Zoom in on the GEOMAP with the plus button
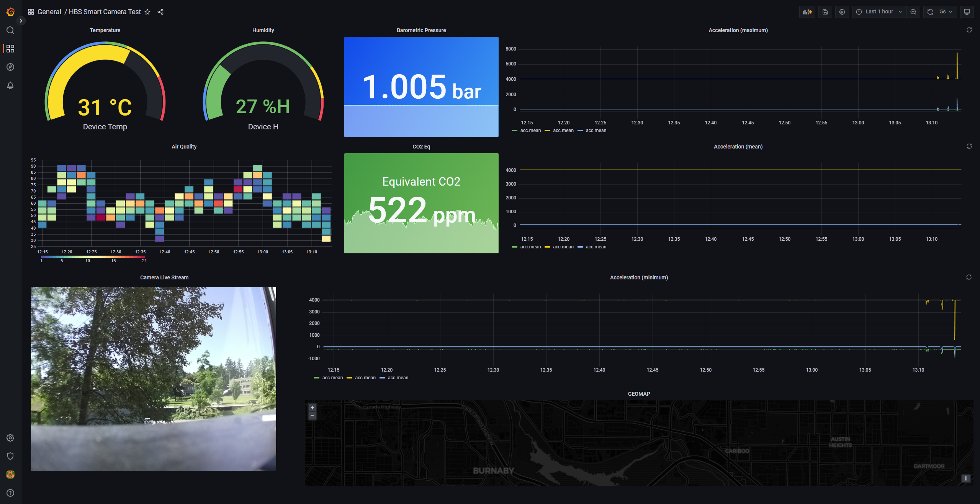980x504 pixels. coord(312,408)
